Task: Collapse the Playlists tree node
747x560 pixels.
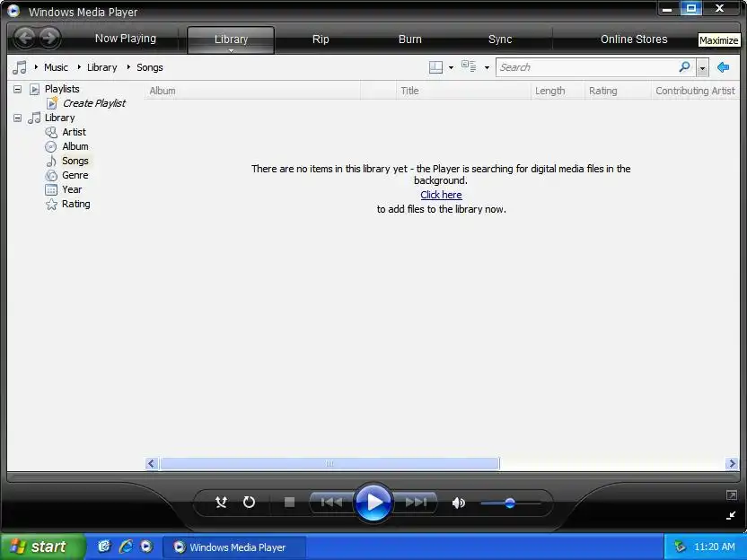Action: pos(18,89)
